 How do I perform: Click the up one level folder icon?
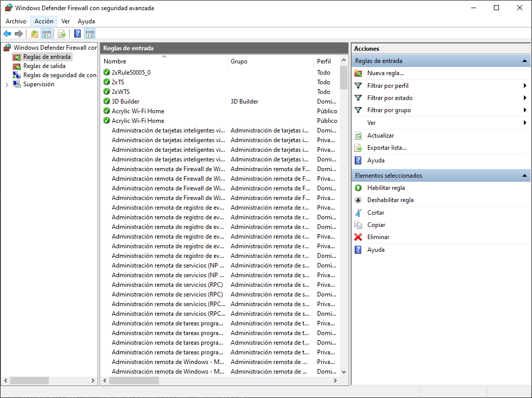34,34
